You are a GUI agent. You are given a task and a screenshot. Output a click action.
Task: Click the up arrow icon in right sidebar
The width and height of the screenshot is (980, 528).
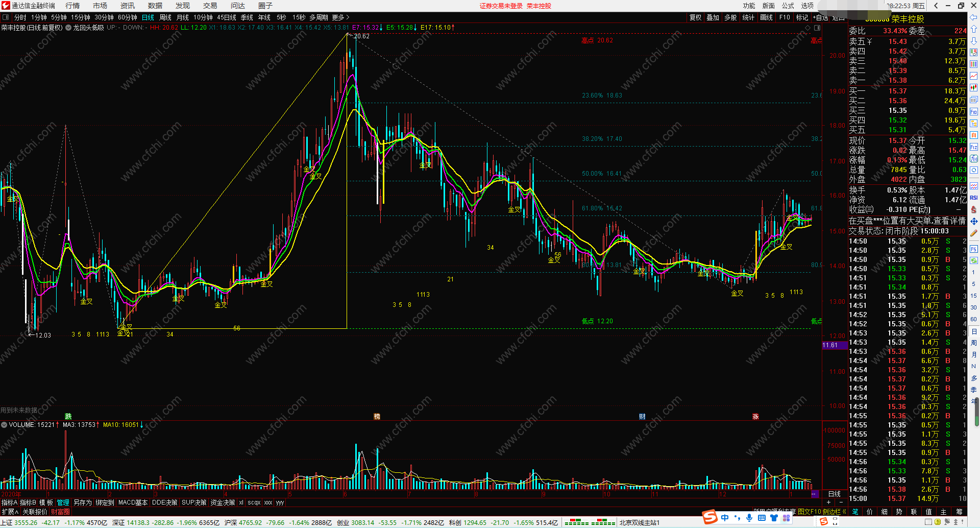[x=974, y=29]
